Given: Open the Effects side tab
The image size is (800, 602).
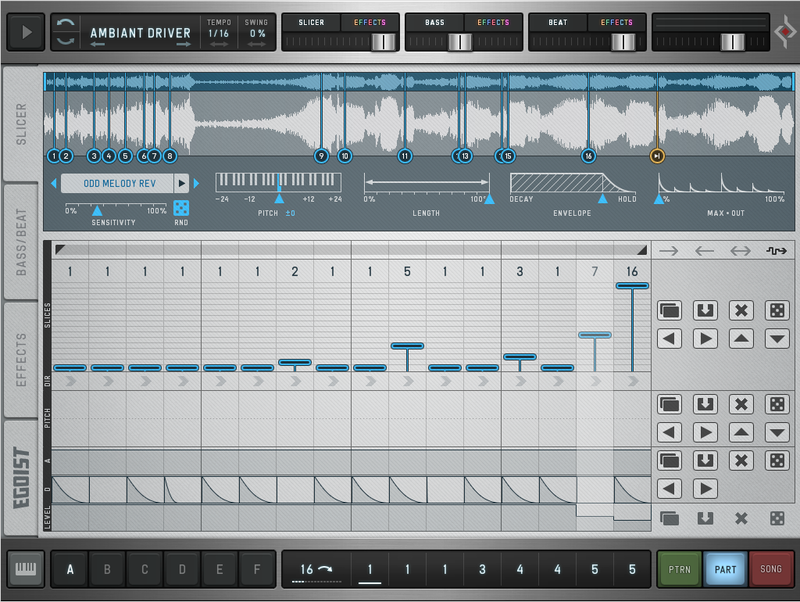Looking at the screenshot, I should (x=22, y=358).
